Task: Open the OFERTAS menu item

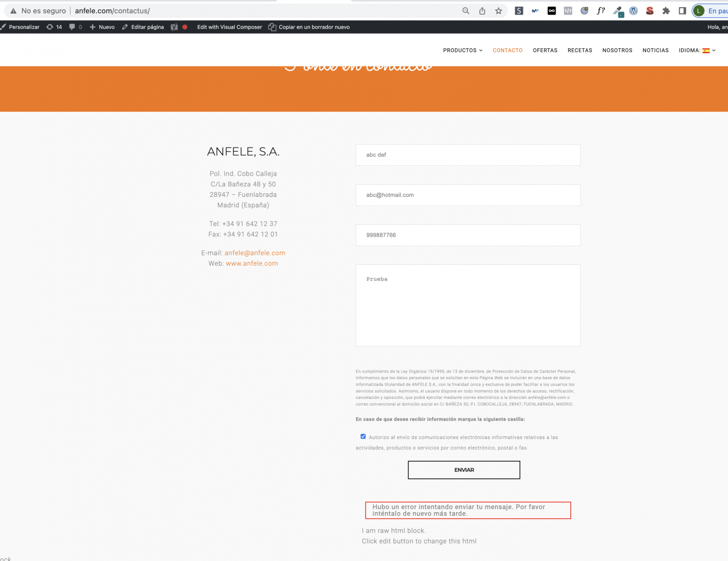Action: (545, 50)
